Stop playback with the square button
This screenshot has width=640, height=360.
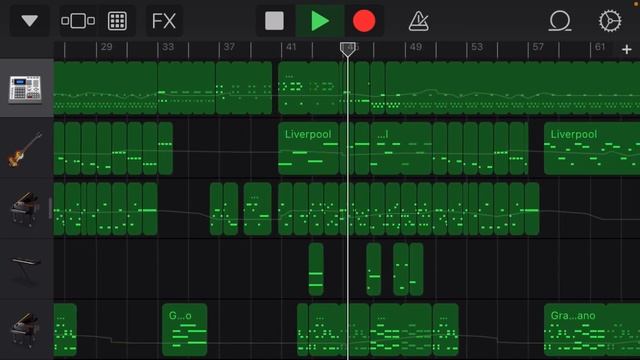(274, 20)
